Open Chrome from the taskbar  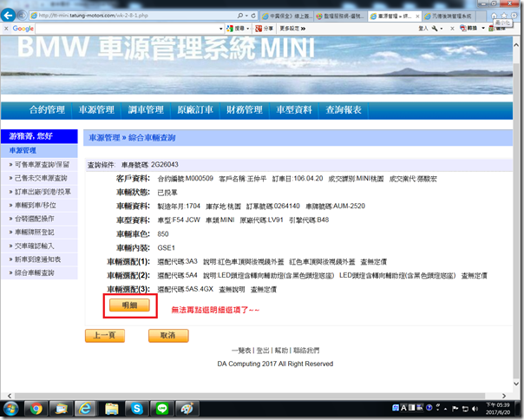(36, 409)
